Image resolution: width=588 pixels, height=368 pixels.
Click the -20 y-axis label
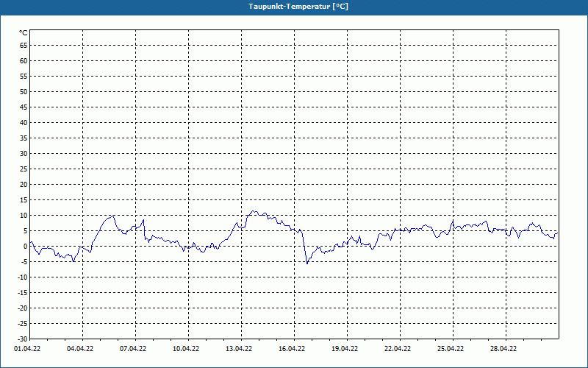point(23,308)
